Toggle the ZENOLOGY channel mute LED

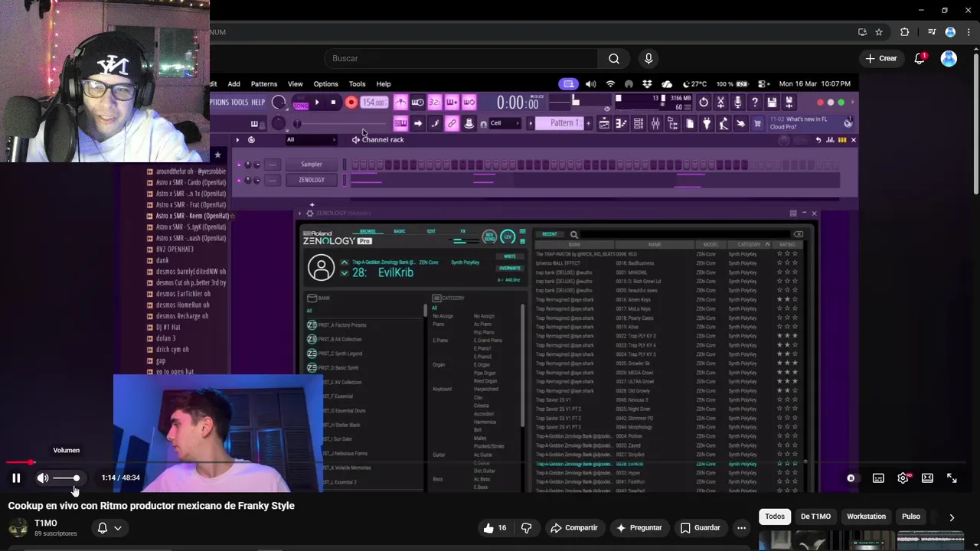tap(239, 181)
